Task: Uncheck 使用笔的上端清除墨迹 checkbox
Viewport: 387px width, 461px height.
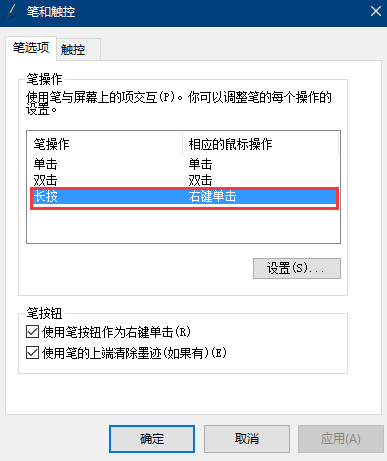Action: click(32, 353)
